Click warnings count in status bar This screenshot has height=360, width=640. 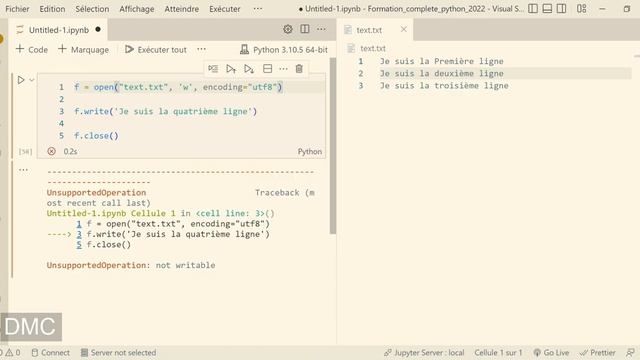(x=13, y=353)
